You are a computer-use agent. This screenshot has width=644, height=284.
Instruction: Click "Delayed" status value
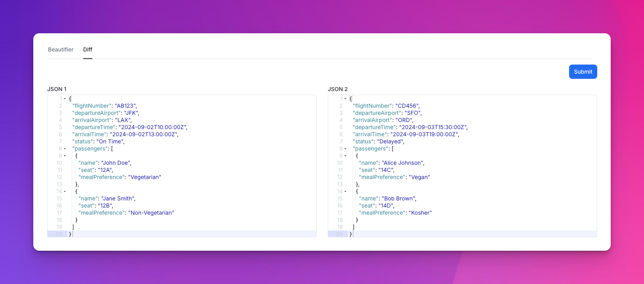click(x=390, y=141)
